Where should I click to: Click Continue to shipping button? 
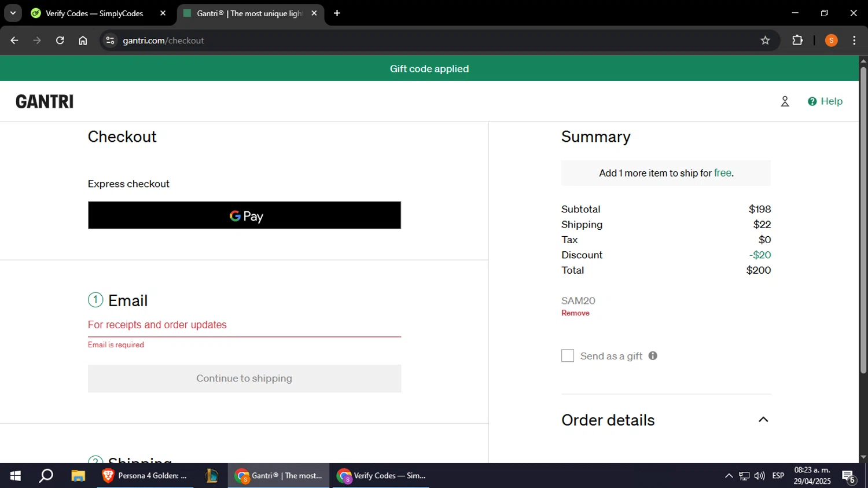[244, 379]
